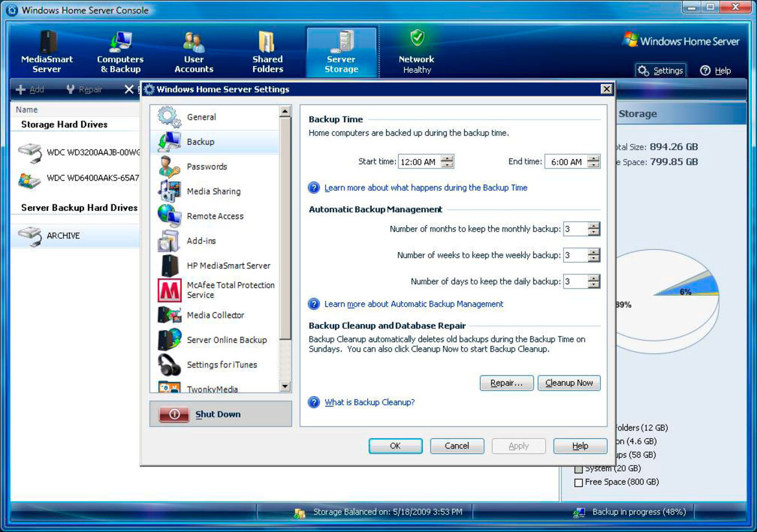Click the Repair toolbar wrench button
757x532 pixels.
coord(84,89)
